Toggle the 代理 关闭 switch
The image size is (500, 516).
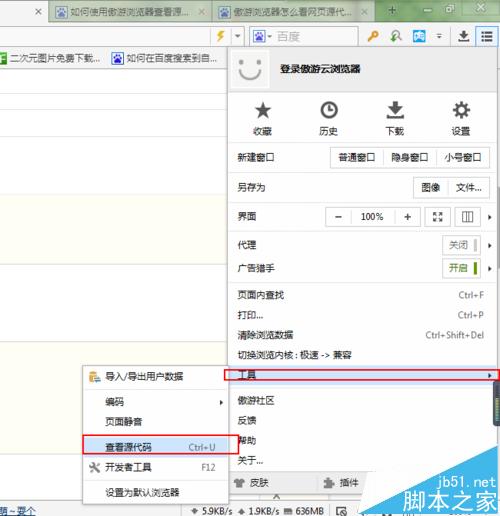461,245
